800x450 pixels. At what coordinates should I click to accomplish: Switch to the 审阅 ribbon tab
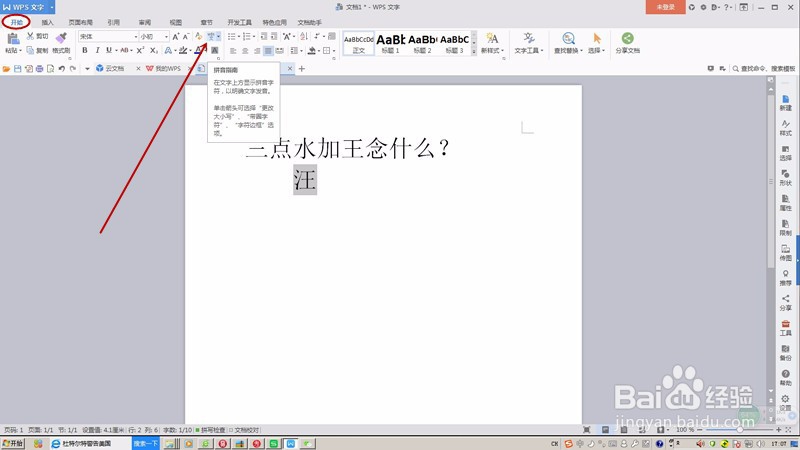coord(145,22)
